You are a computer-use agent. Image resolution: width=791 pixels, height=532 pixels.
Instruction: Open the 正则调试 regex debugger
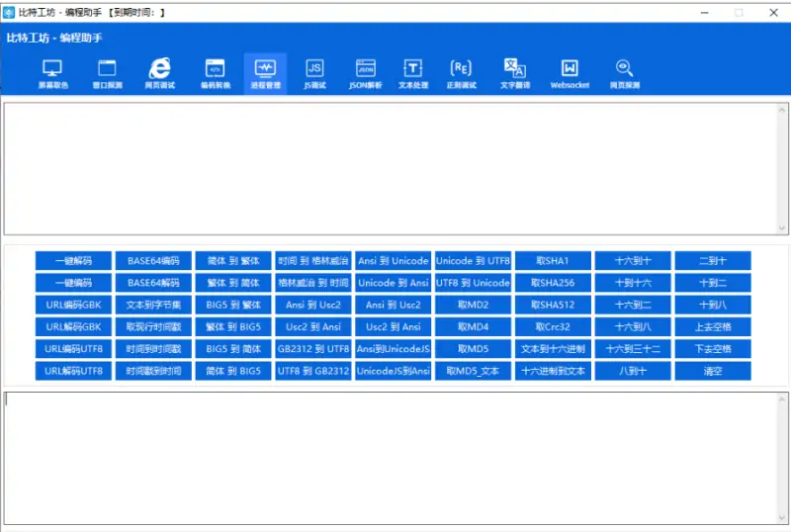pos(462,73)
